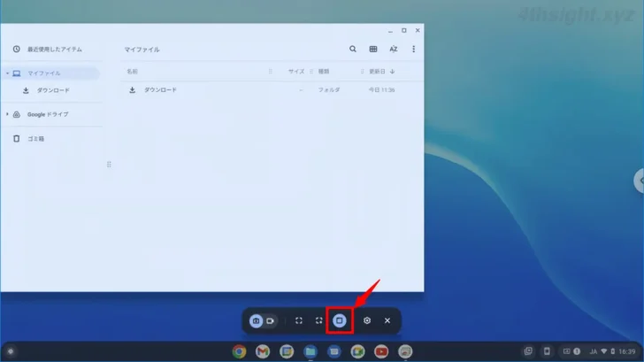
Task: Click sidebar splitter grip handle
Action: [x=109, y=165]
